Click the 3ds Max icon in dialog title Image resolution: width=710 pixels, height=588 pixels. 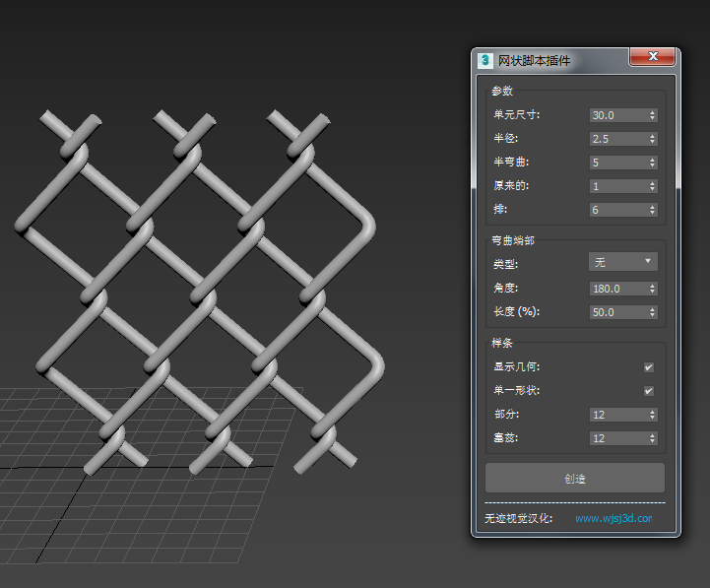[484, 61]
